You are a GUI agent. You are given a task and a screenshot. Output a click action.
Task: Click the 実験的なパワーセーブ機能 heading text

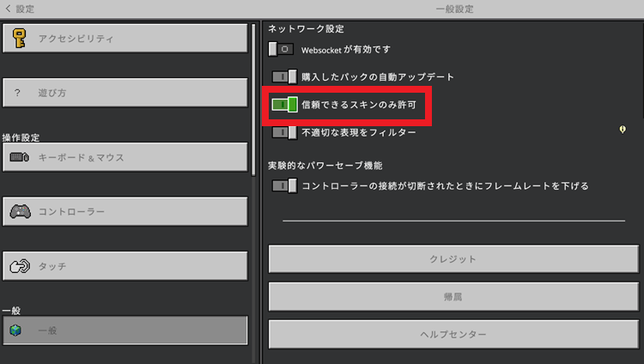pos(325,166)
